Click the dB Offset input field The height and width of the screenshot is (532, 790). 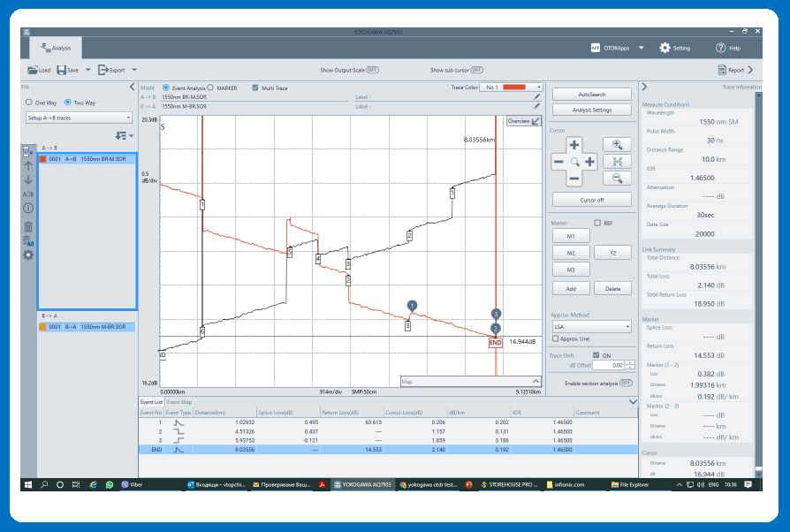(x=610, y=365)
